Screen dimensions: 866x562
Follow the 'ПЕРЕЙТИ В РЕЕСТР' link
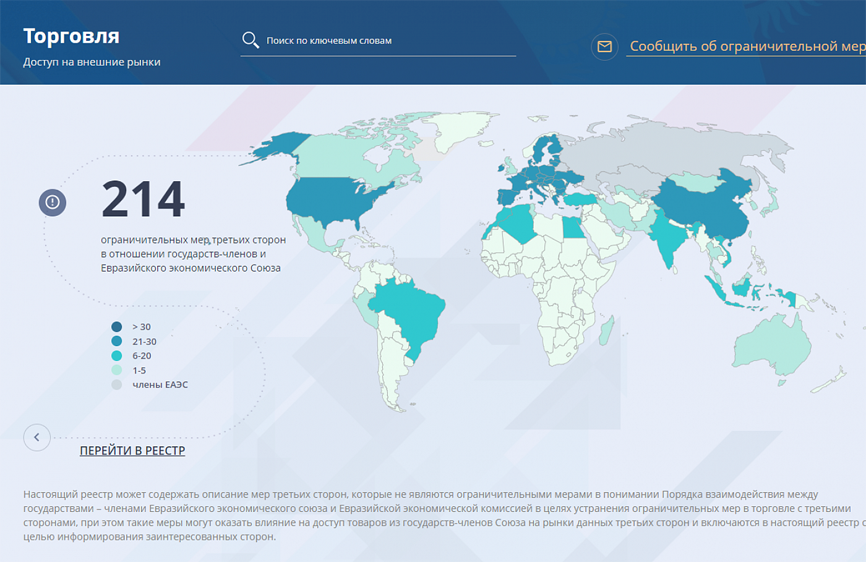coord(132,451)
